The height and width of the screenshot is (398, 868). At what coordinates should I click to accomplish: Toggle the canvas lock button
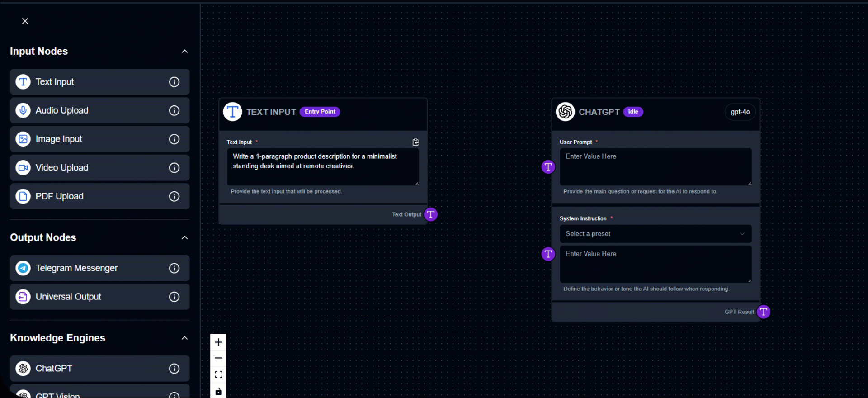[218, 391]
